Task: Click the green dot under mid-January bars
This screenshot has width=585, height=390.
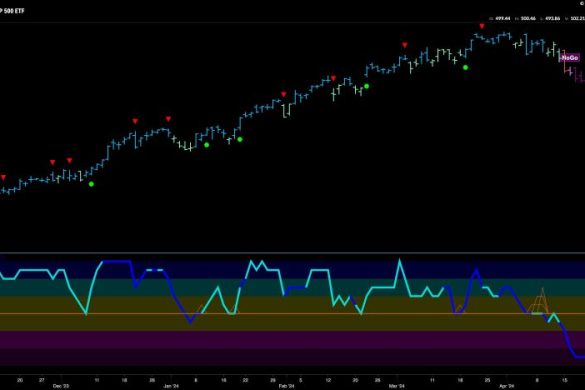Action: pyautogui.click(x=240, y=139)
